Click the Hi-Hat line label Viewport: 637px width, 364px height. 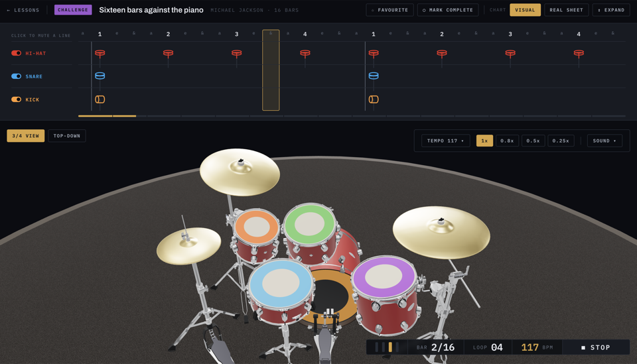[35, 53]
